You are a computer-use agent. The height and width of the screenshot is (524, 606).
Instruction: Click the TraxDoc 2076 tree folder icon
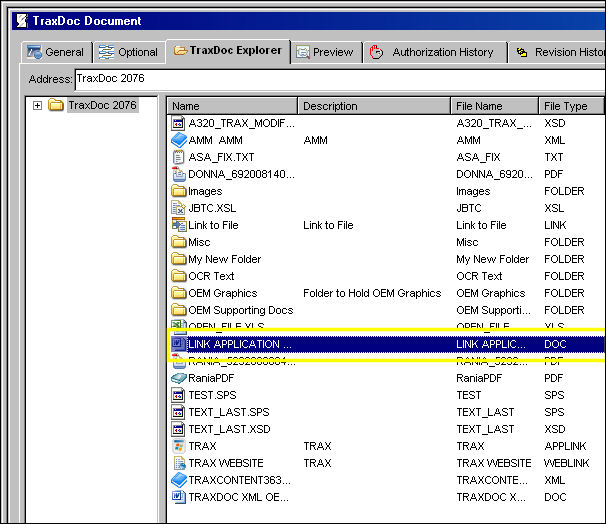click(x=56, y=105)
